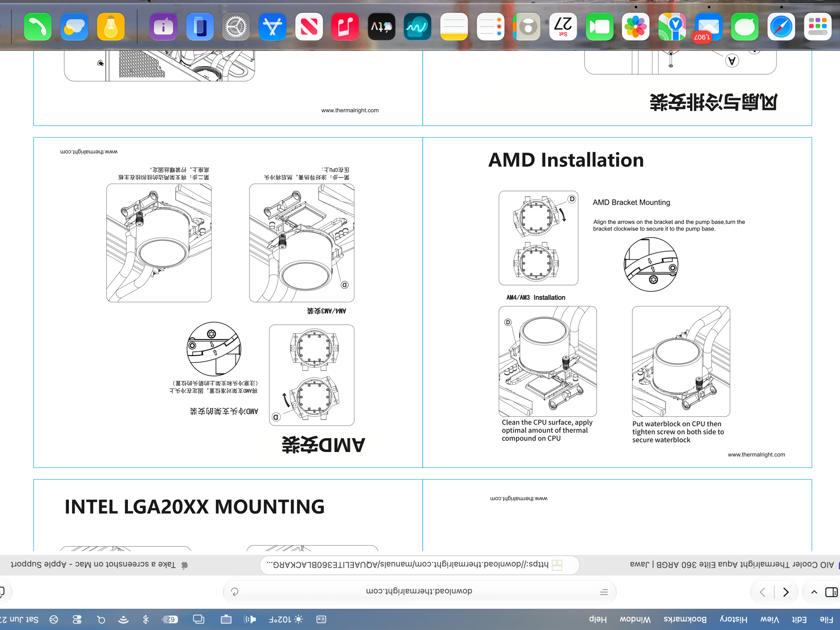Open Maps in the Dock

[672, 27]
